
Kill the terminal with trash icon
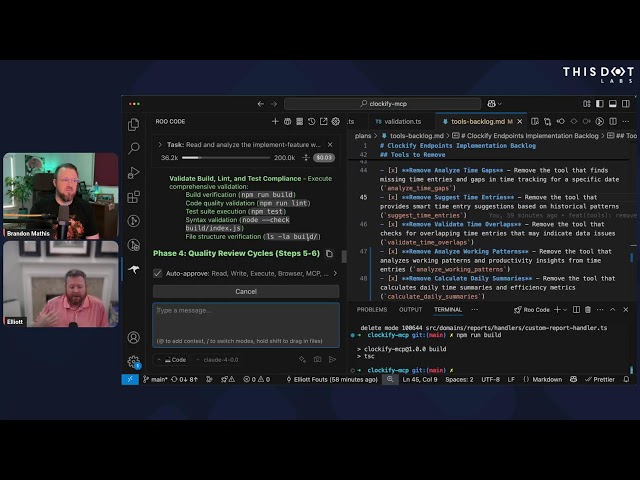588,310
